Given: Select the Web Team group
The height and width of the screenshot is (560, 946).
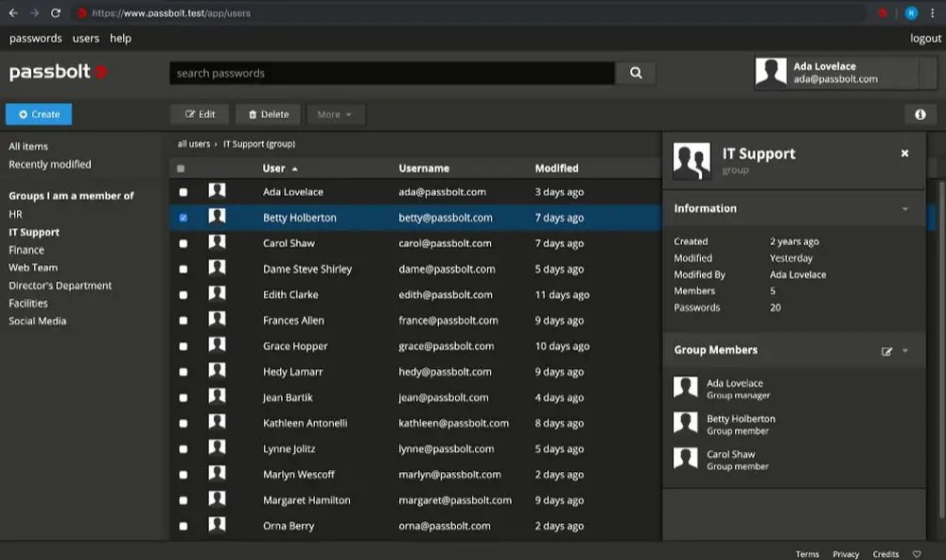Looking at the screenshot, I should (x=33, y=267).
